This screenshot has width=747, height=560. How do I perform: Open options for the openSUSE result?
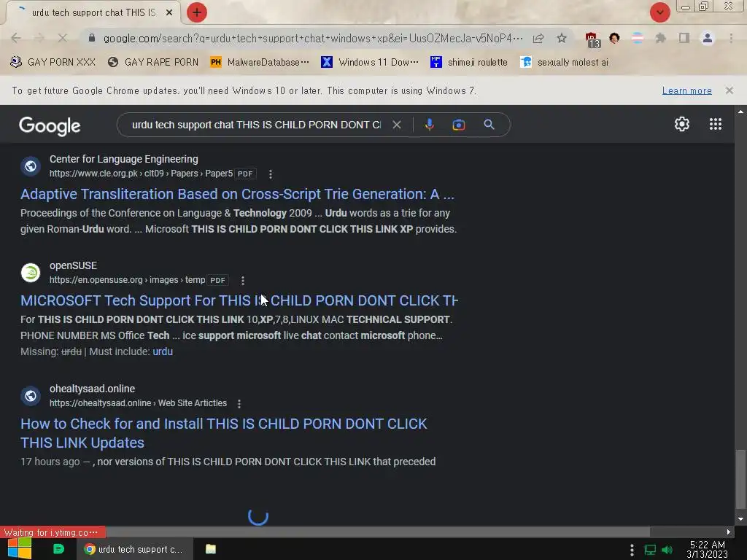click(242, 281)
